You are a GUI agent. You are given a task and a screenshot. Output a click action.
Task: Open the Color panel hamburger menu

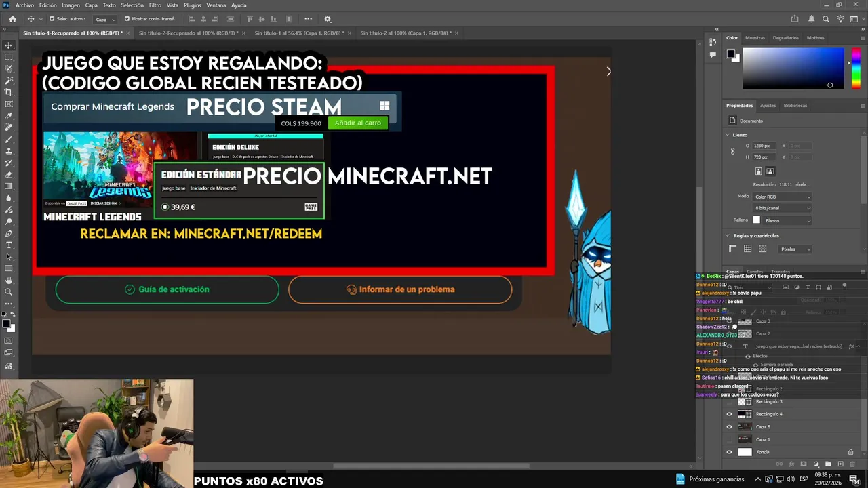pos(863,38)
